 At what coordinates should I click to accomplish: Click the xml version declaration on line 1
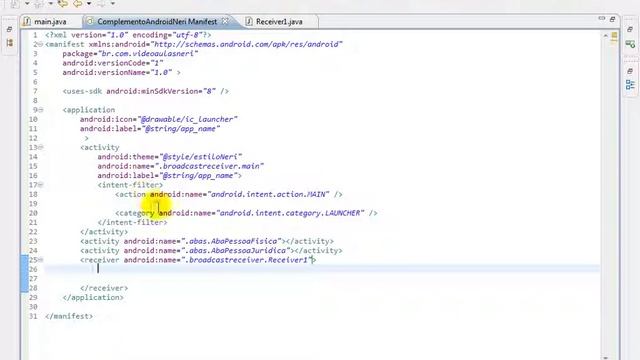[x=128, y=35]
